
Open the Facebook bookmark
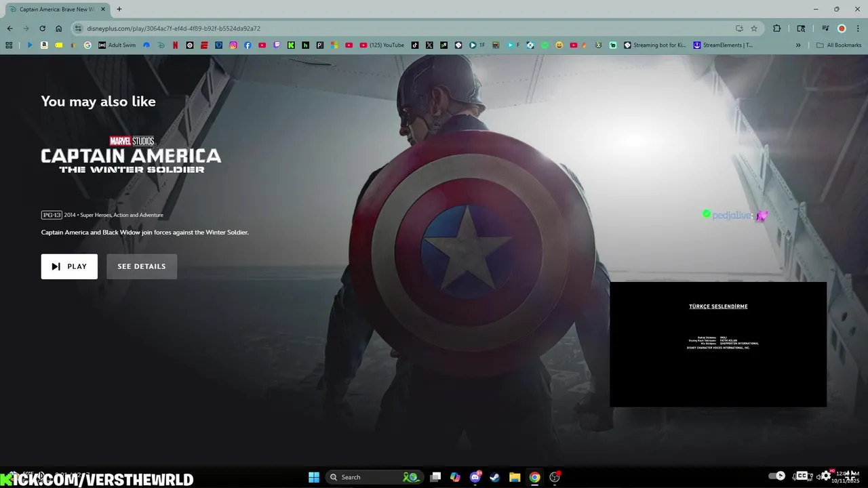click(x=248, y=45)
